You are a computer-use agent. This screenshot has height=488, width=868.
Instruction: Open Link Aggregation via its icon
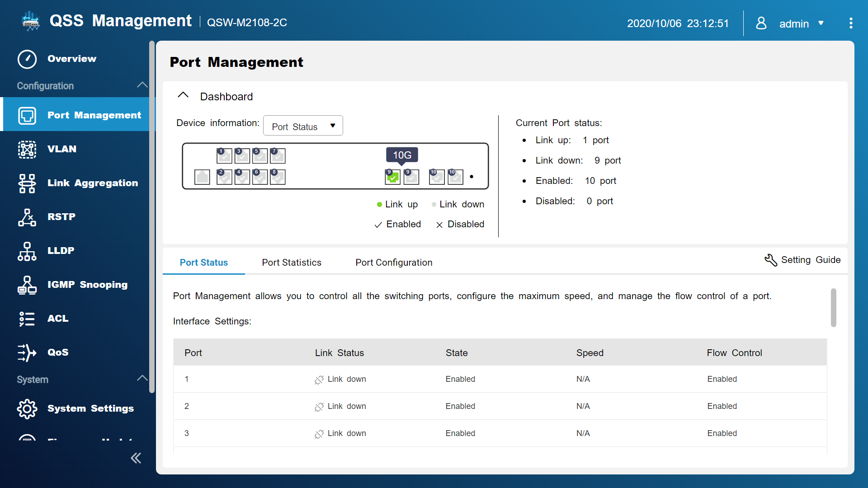[27, 183]
